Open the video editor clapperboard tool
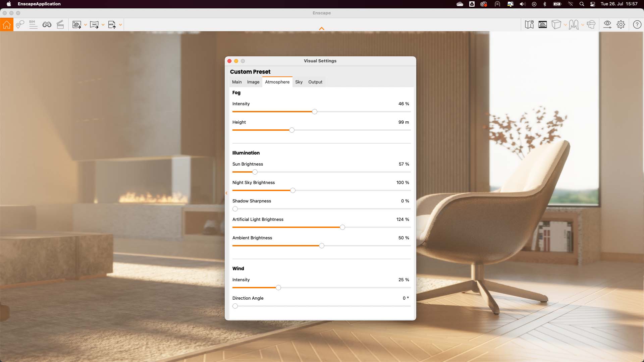The height and width of the screenshot is (362, 644). pos(60,24)
